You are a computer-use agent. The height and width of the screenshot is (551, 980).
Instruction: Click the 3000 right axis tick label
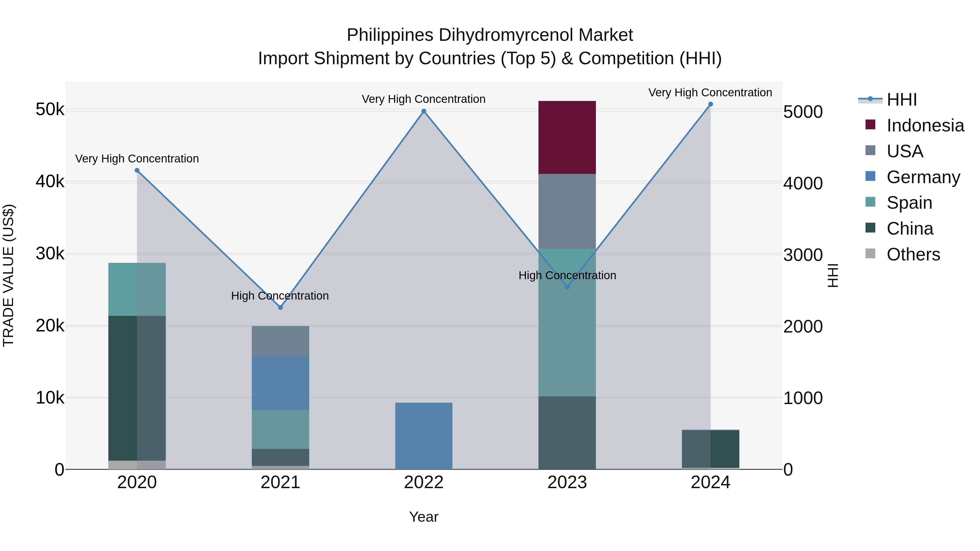803,255
